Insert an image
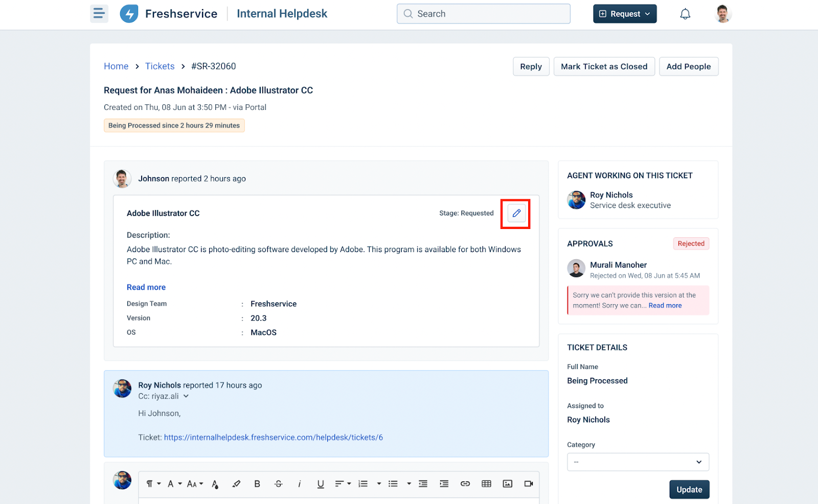The image size is (818, 504). click(x=507, y=484)
